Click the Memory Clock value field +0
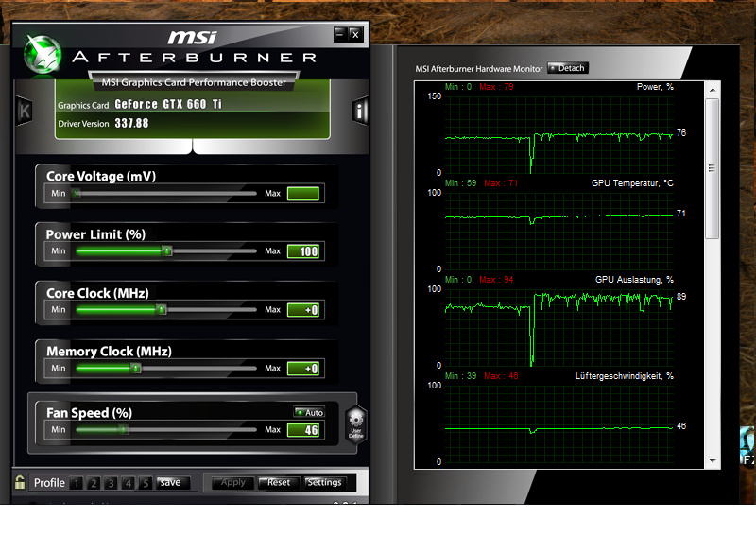This screenshot has width=756, height=552. (x=303, y=369)
